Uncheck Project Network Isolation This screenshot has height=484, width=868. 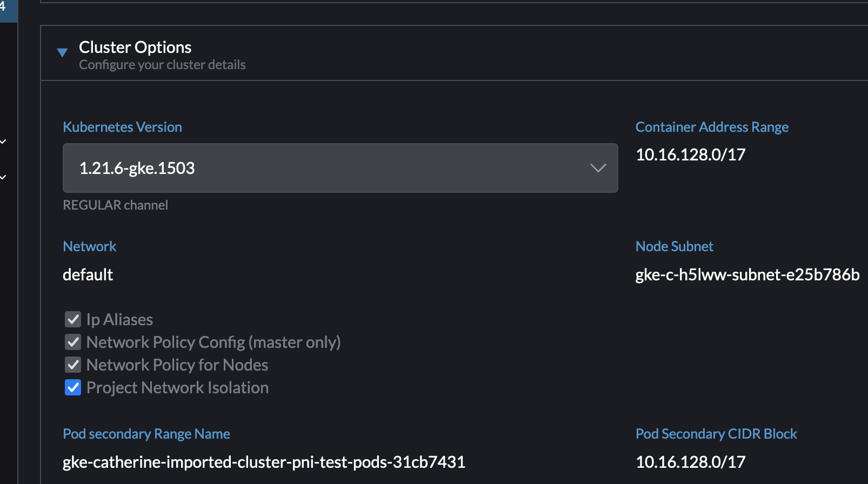[72, 387]
